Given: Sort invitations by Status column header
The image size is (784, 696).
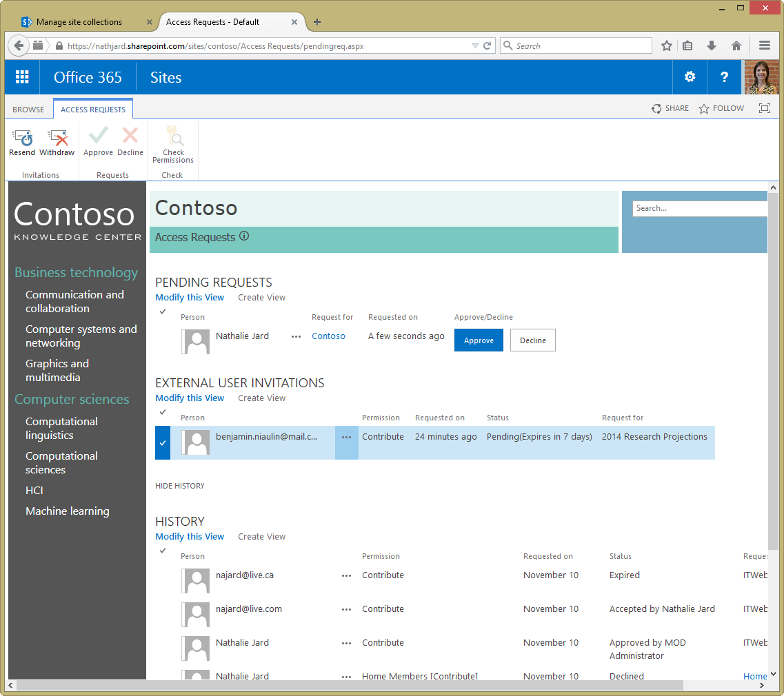Looking at the screenshot, I should (x=498, y=418).
